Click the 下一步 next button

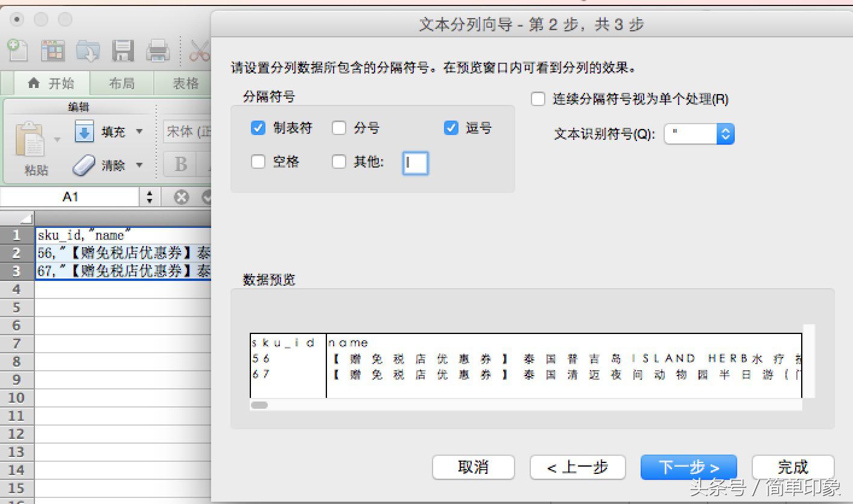688,467
